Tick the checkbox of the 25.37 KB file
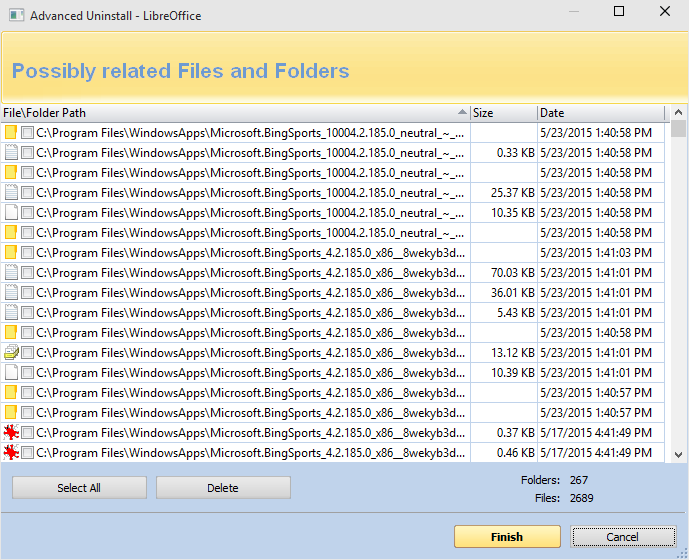689x560 pixels. point(27,193)
